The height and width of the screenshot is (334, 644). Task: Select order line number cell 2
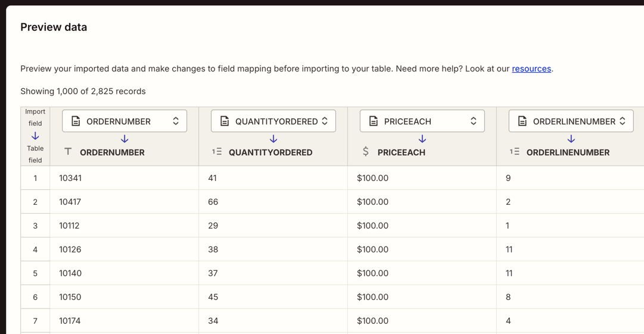(571, 202)
